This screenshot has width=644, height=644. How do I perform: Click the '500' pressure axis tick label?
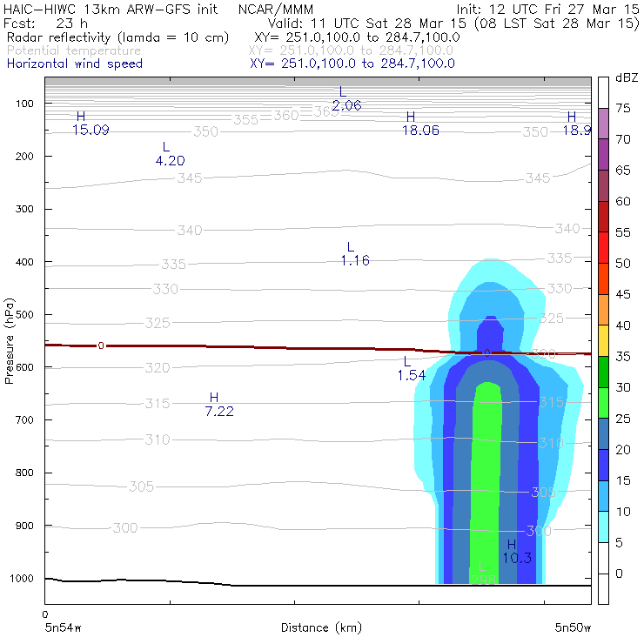coord(24,315)
